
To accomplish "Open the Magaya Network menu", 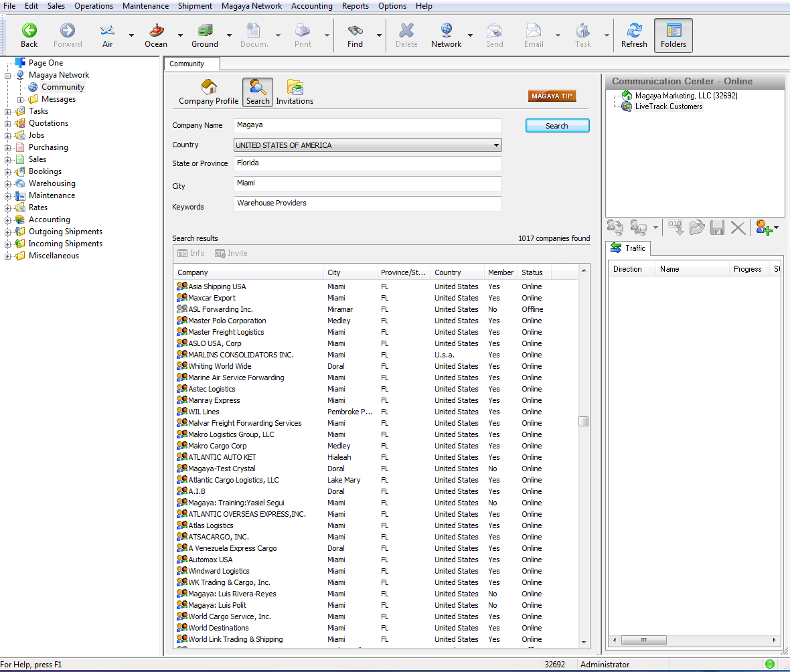I will 252,6.
